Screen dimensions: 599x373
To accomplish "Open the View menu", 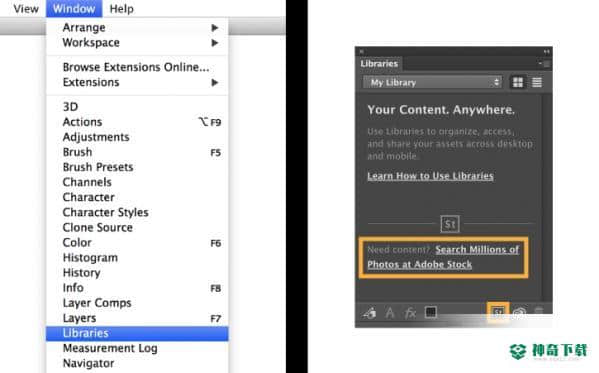I will [26, 8].
